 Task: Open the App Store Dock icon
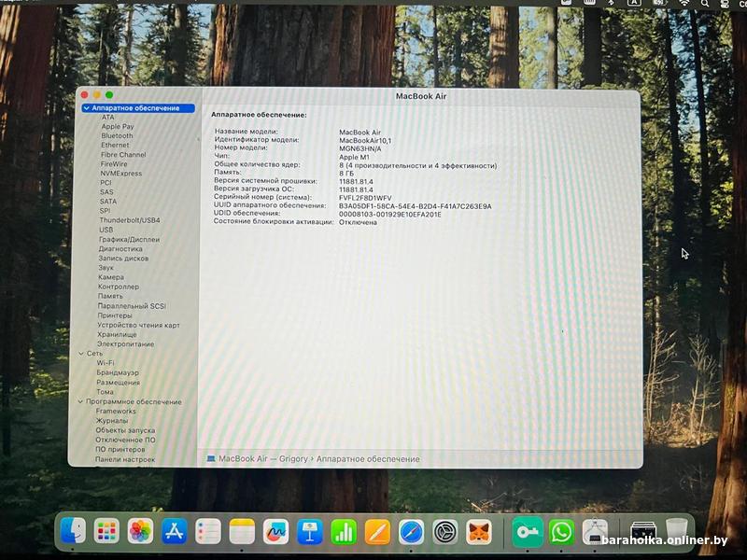pyautogui.click(x=174, y=531)
